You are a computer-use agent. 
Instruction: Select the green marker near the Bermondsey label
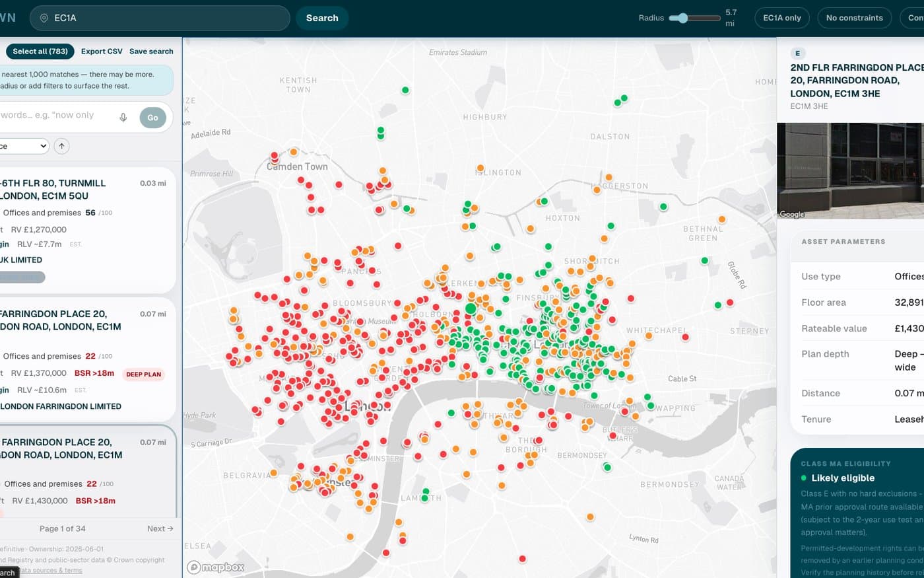(x=607, y=467)
